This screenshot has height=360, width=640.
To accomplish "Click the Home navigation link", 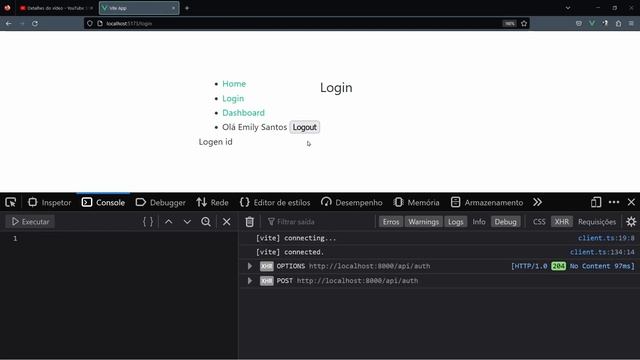I will (x=234, y=84).
